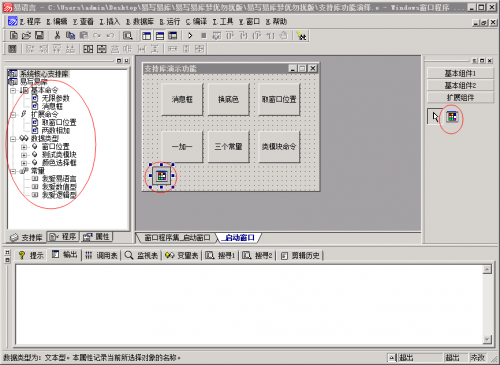This screenshot has height=365, width=500.
Task: Select the 两数相加 command in tree
Action: coord(55,130)
